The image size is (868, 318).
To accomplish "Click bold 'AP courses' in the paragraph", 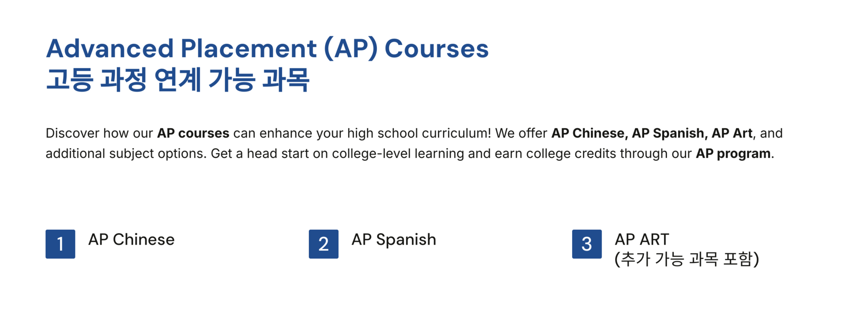I will [x=193, y=133].
